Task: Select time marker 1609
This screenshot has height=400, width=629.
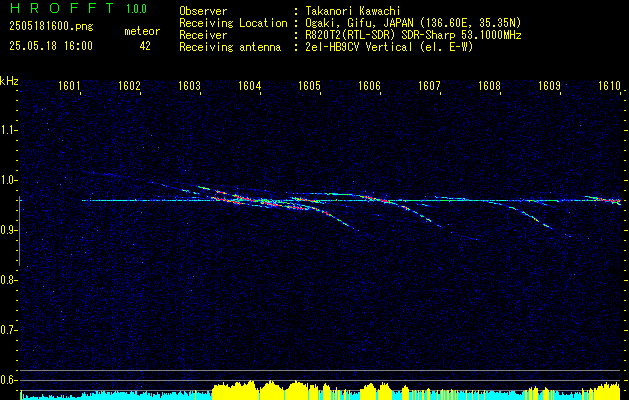Action: 550,85
